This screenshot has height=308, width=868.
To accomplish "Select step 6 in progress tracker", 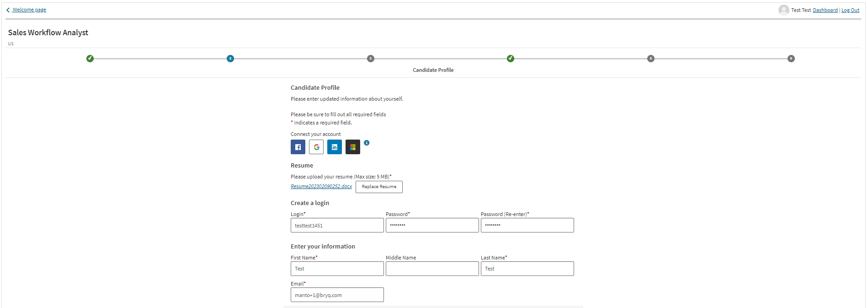I will (791, 59).
